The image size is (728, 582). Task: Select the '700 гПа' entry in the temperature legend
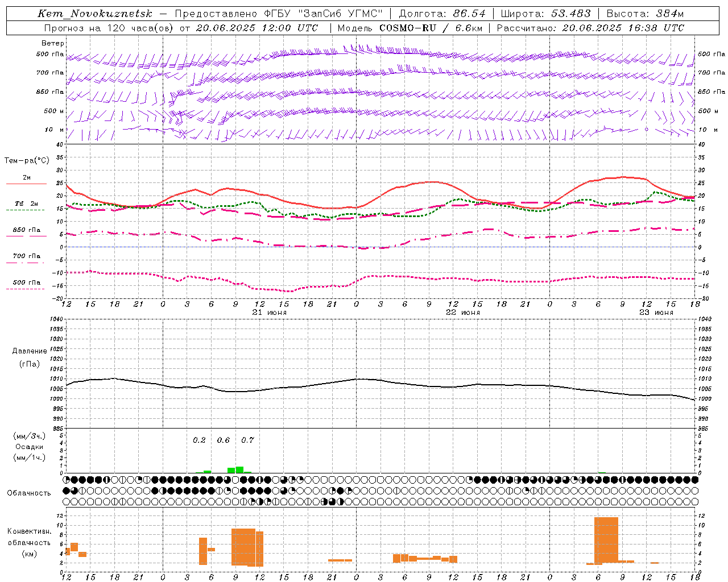27,256
